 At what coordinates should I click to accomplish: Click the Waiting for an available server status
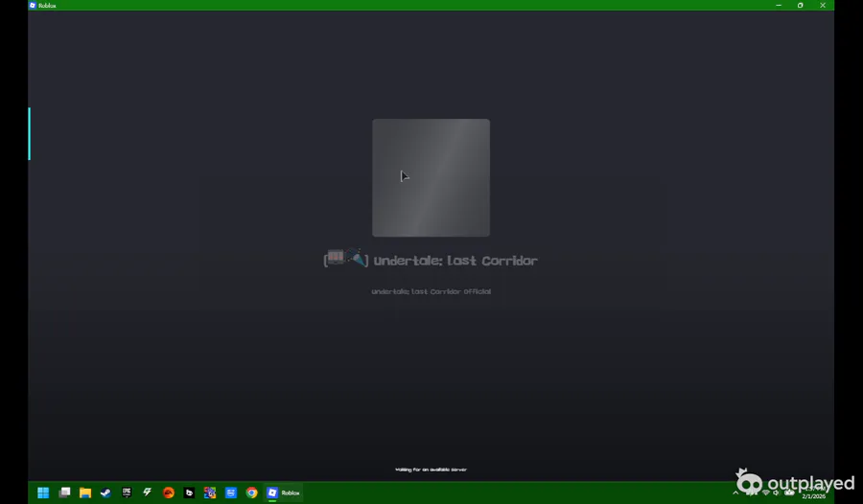(431, 470)
